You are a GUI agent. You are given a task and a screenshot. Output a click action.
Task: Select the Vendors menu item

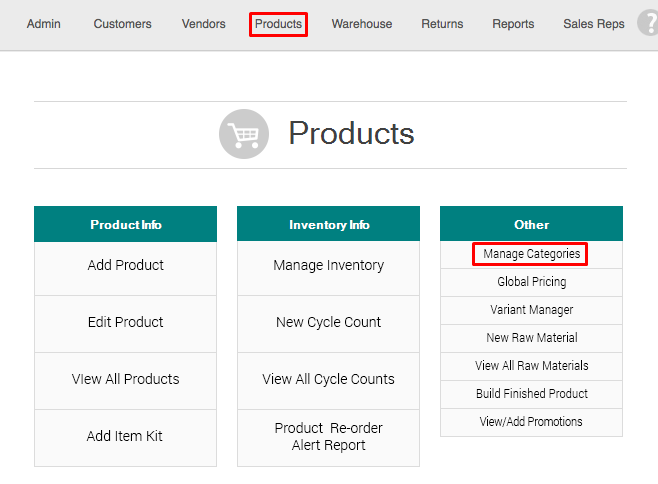click(x=203, y=24)
